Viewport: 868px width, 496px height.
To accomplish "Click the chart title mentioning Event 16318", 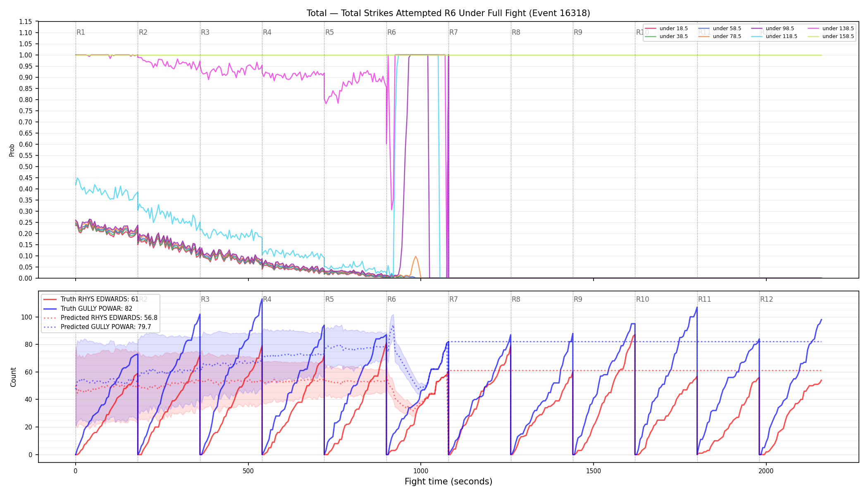I will click(448, 13).
